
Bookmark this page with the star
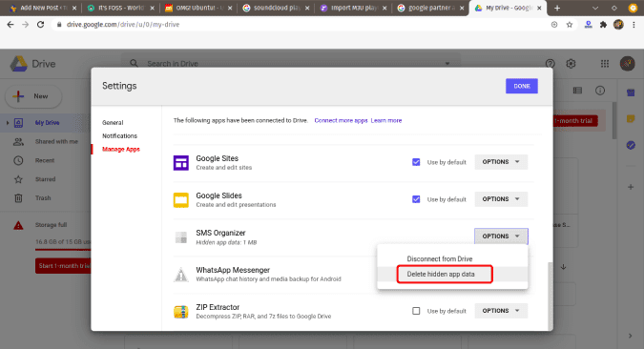pos(570,25)
